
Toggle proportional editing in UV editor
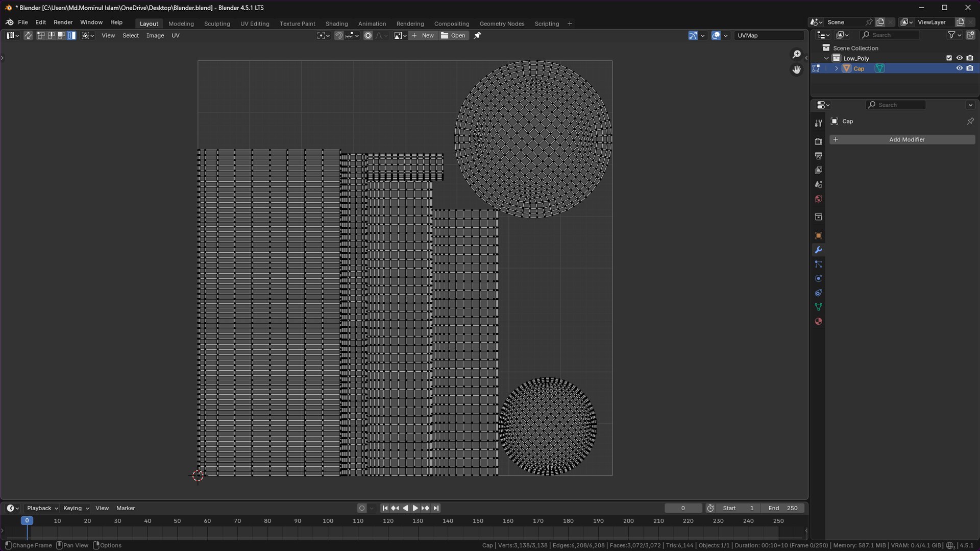(367, 36)
